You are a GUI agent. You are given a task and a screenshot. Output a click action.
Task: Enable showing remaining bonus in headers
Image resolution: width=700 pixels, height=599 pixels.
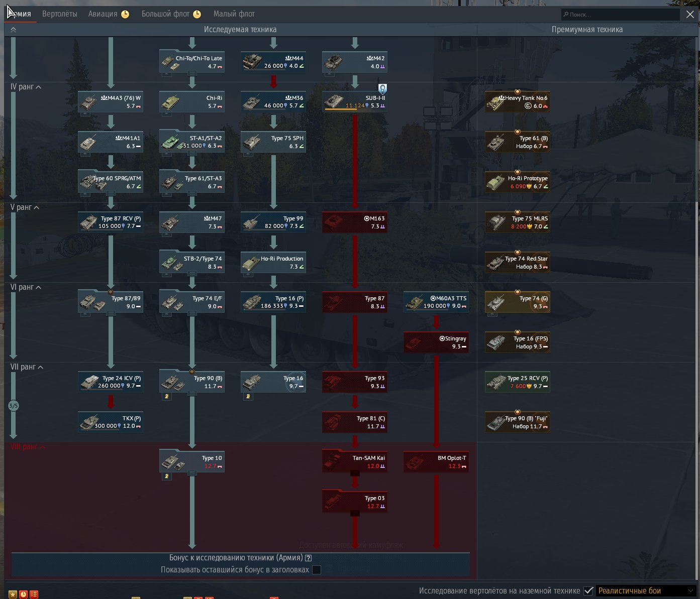click(317, 570)
